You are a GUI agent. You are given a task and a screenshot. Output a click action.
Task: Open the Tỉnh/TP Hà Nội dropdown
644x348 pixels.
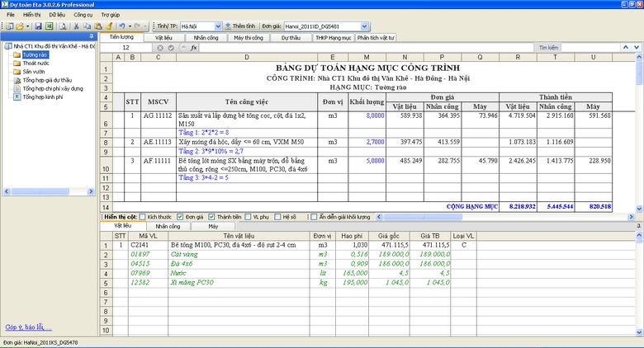pos(216,26)
